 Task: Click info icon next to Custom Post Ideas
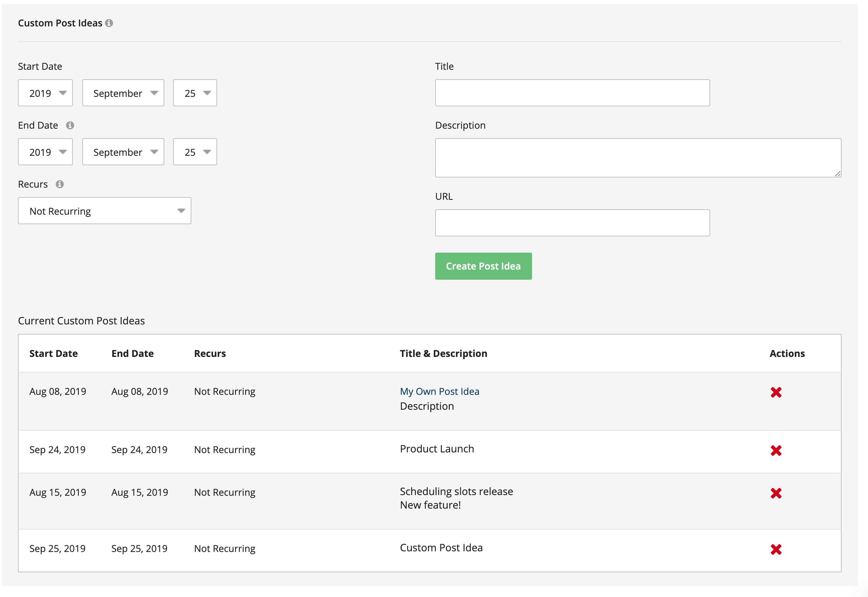109,23
